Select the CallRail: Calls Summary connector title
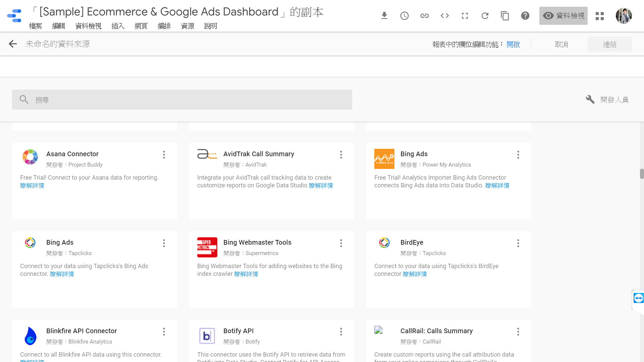The width and height of the screenshot is (644, 362). 436,331
